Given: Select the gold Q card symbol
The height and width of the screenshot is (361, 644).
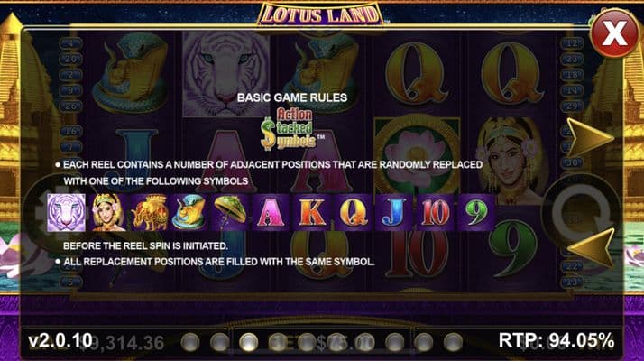Looking at the screenshot, I should [353, 213].
